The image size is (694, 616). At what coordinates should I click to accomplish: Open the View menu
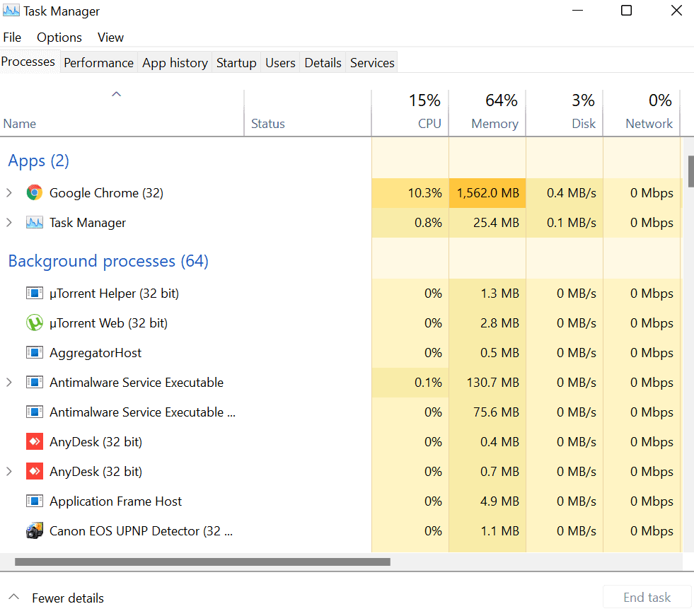click(110, 37)
